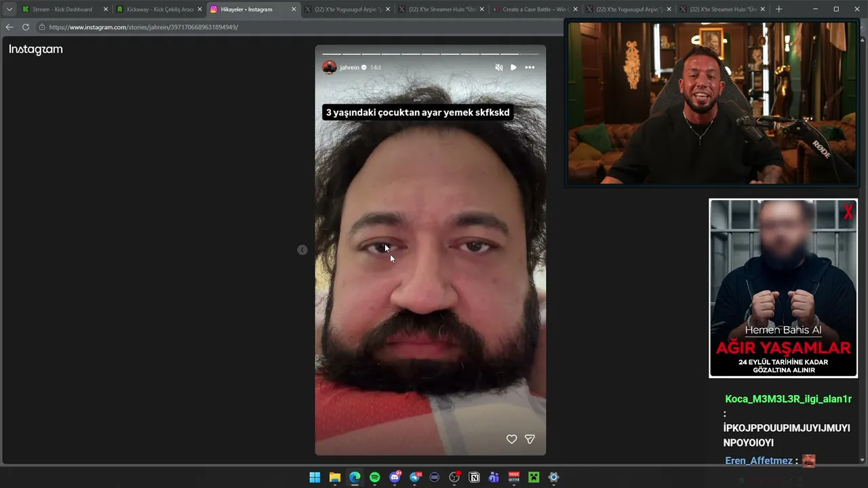Open the story more options menu

pos(530,67)
